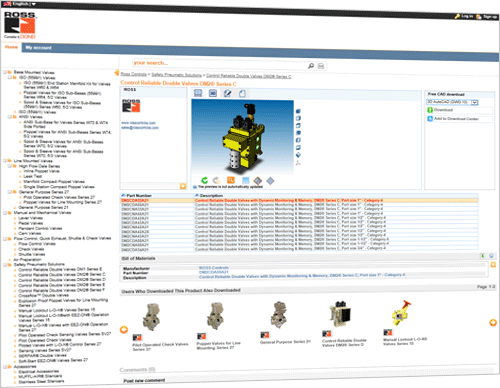
Task: Click the orange zoom magnifier icon
Action: (x=231, y=180)
